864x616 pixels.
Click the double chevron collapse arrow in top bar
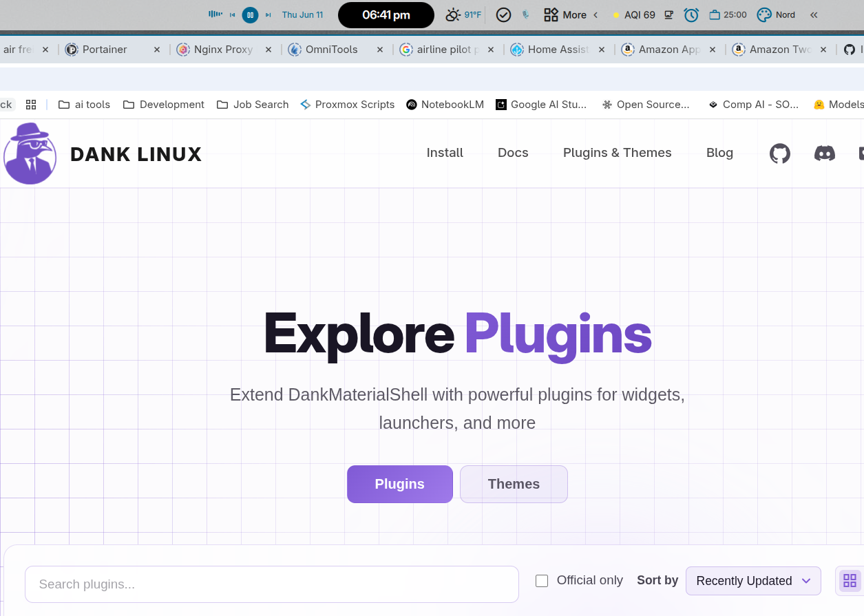click(814, 14)
